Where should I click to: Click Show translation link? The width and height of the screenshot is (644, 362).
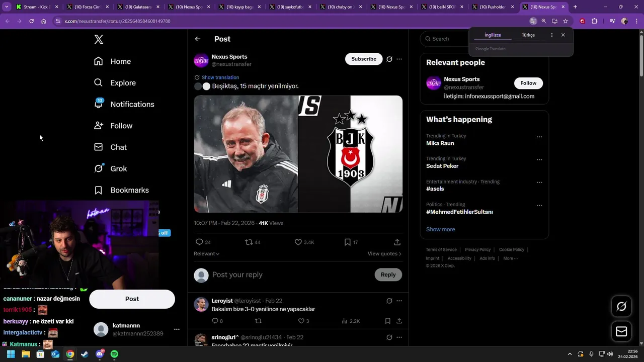tap(220, 77)
